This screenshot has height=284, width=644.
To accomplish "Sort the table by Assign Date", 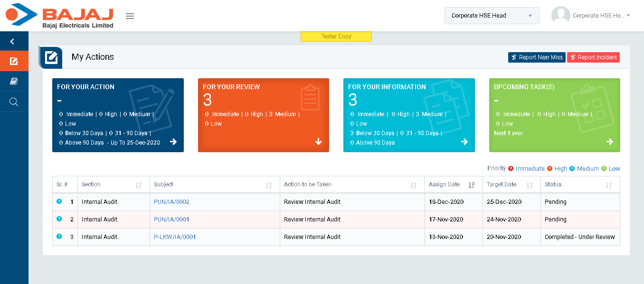I will 471,185.
